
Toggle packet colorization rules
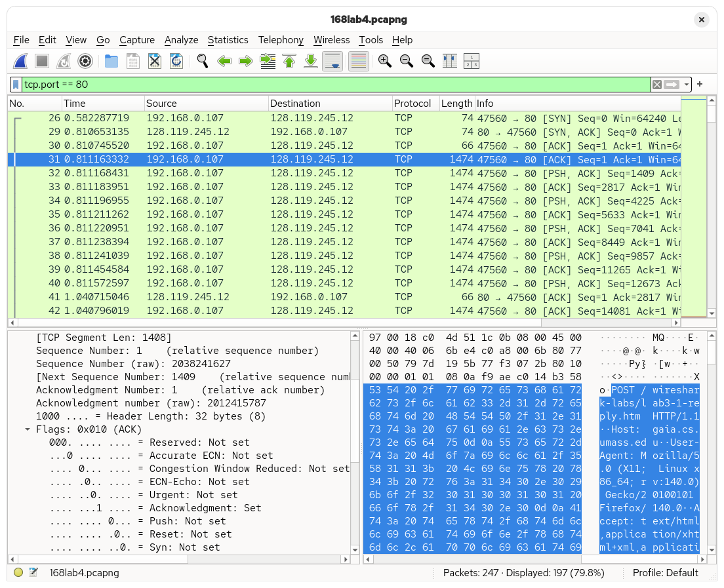click(358, 62)
